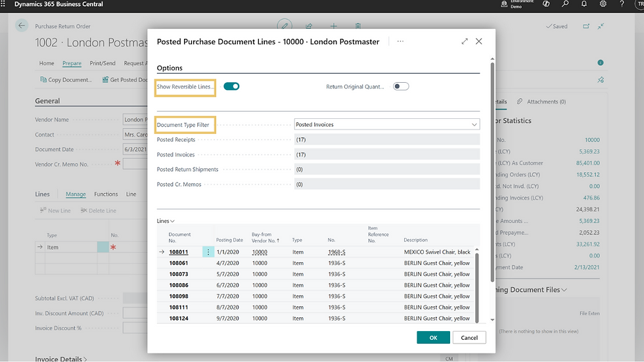644x362 pixels.
Task: Select row with document 108061
Action: [315, 263]
